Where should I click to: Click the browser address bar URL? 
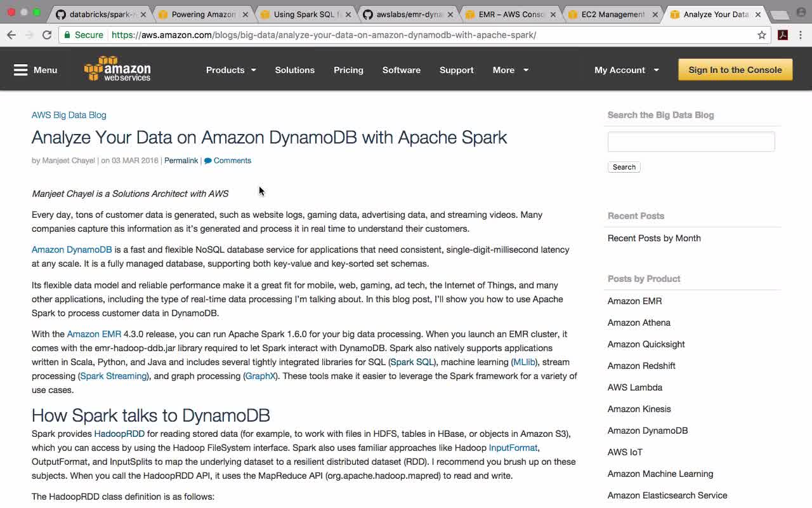(324, 35)
